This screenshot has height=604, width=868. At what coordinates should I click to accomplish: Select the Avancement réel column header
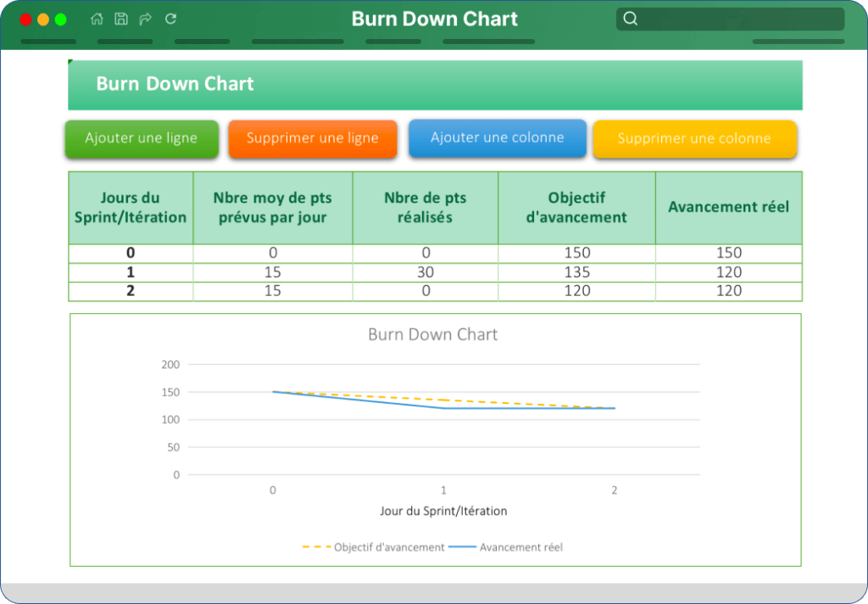[728, 208]
